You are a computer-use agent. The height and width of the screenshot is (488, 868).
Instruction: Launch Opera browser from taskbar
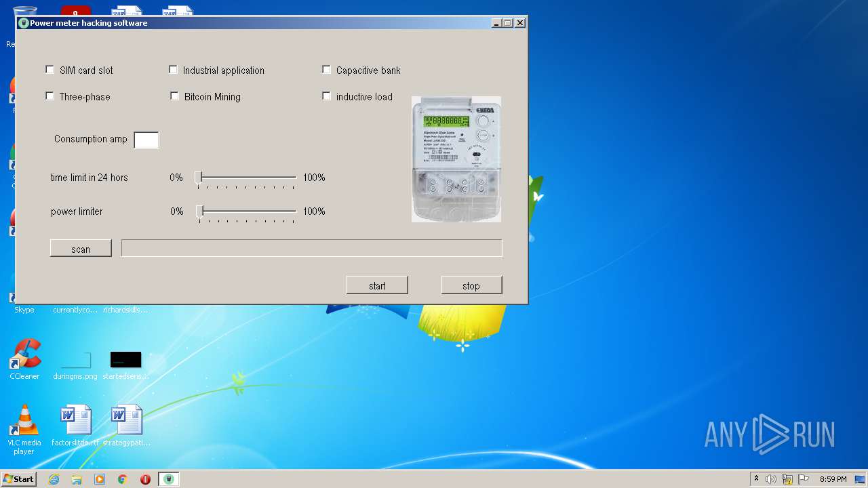(145, 479)
